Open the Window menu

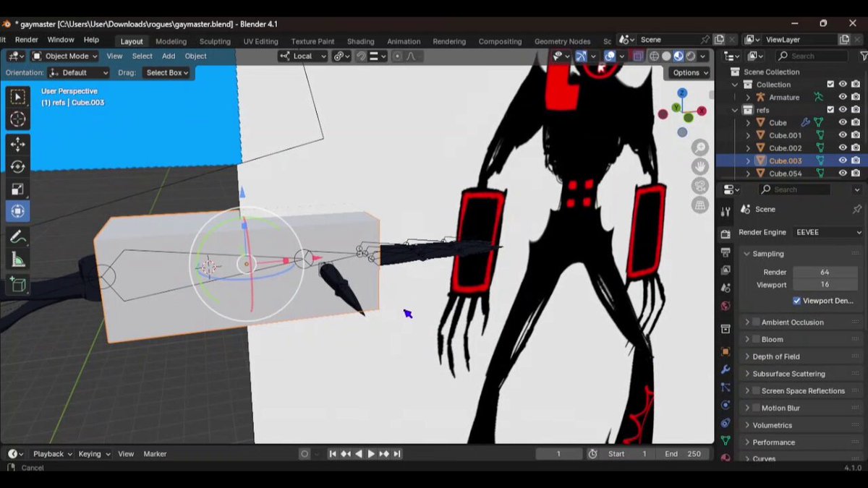click(x=61, y=40)
